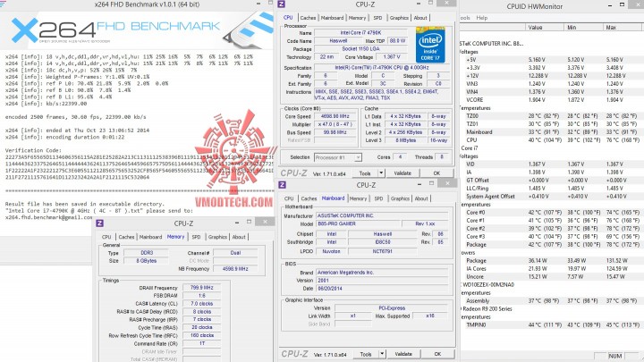Screen dimensions: 644x362
Task: Click the Min column header in HWMonitor
Action: [583, 27]
